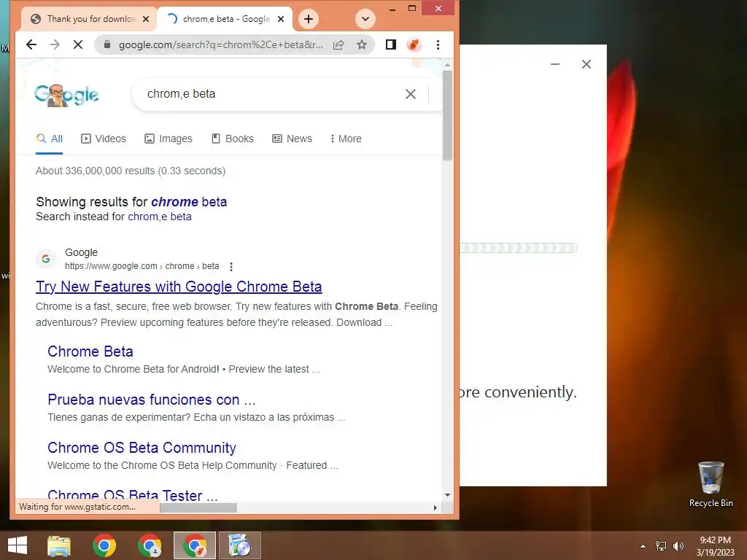The height and width of the screenshot is (560, 747).
Task: Open 'Prueba nuevas funciones con ...' link
Action: (152, 400)
